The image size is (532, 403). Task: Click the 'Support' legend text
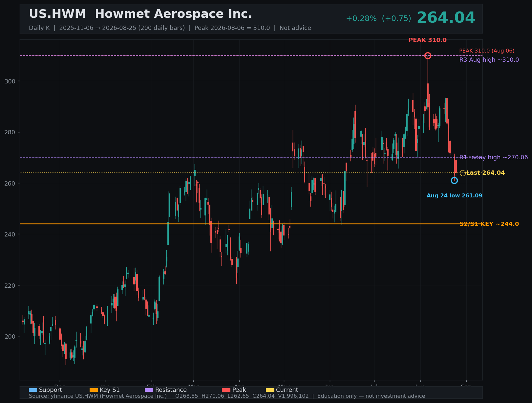coord(51,390)
